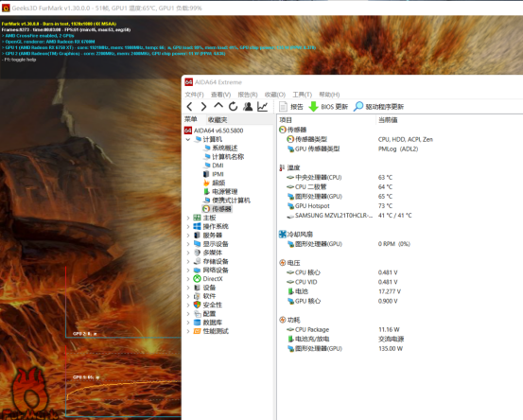Click the 驱动程序更新 magnifier icon
The height and width of the screenshot is (420, 523).
point(358,107)
